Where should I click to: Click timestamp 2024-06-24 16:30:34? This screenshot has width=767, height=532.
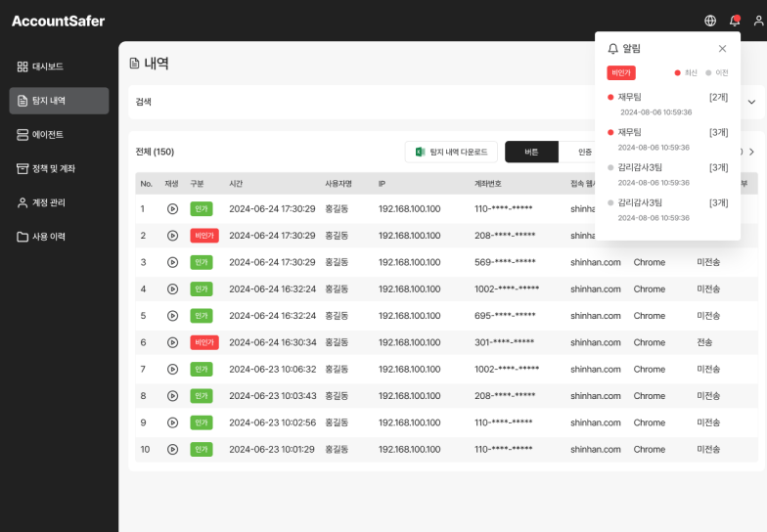272,342
